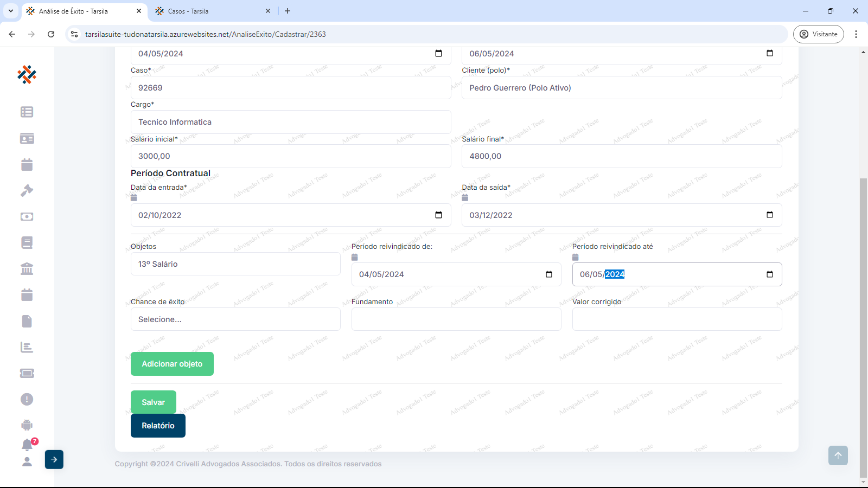
Task: Expand the sidebar with the arrow button
Action: tap(54, 459)
